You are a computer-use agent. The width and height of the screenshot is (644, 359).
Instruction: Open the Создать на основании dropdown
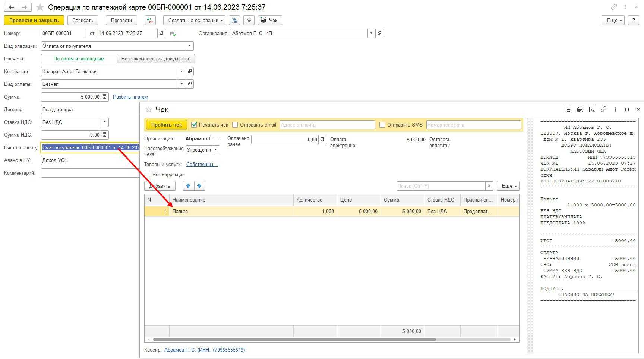click(x=194, y=20)
